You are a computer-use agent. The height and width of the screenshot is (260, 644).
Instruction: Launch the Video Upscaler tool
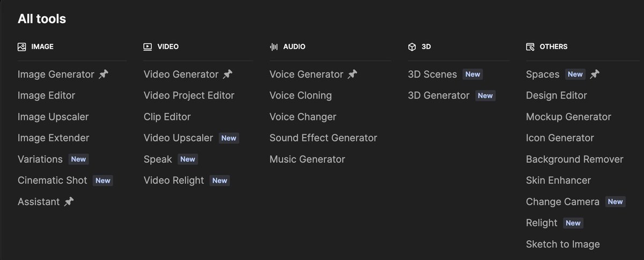pyautogui.click(x=178, y=138)
